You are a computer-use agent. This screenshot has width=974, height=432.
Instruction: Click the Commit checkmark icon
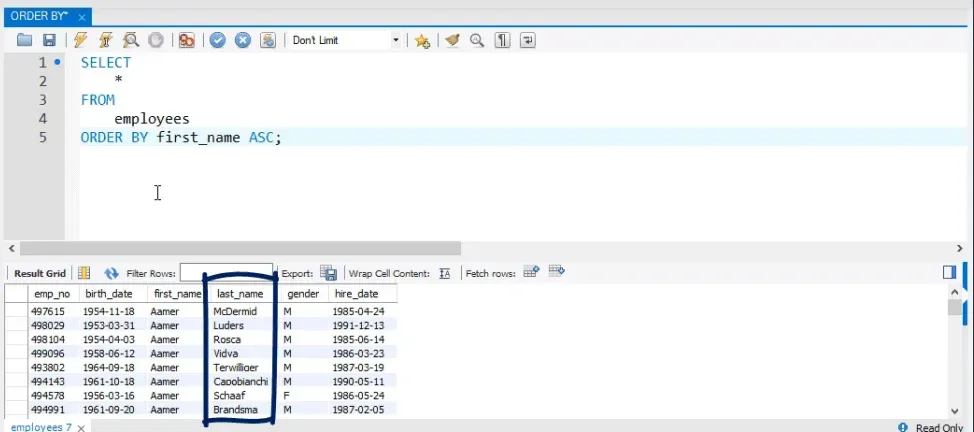[217, 40]
